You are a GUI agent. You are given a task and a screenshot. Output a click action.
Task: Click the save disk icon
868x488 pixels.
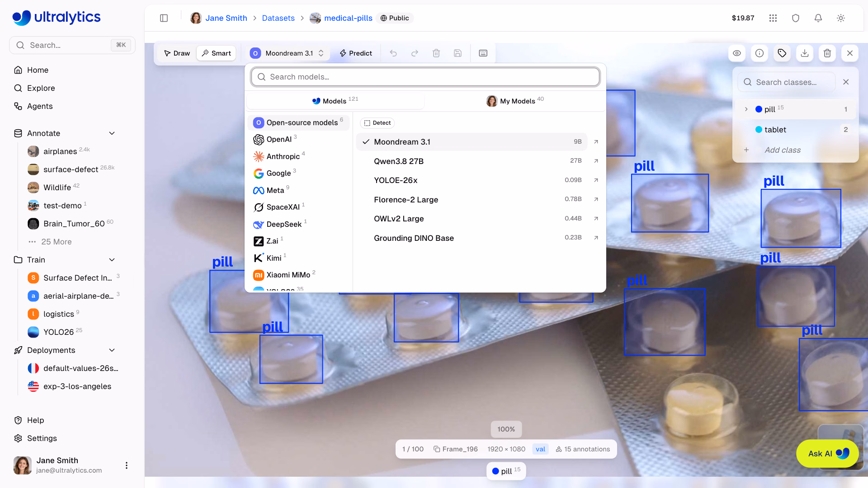[x=458, y=53]
